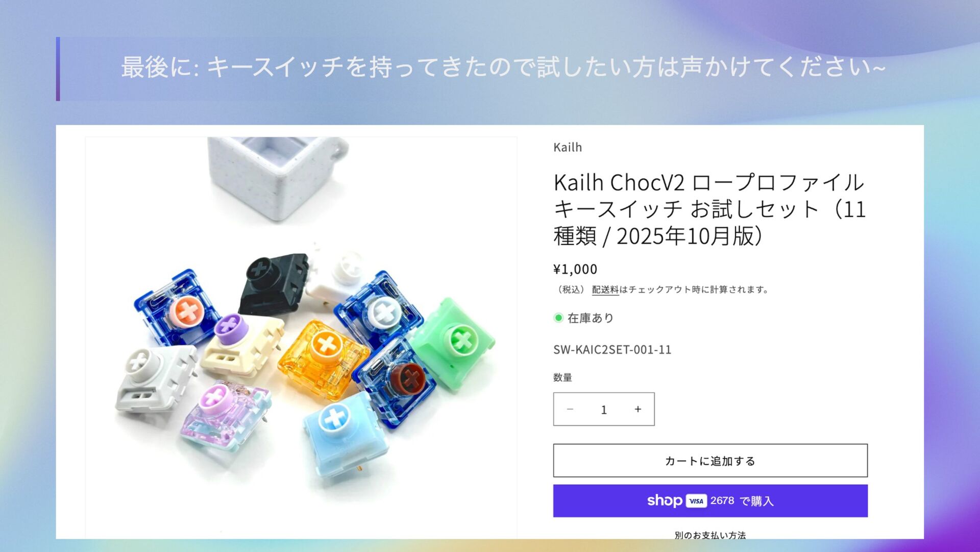Click the product title Kailh ChocV2 heading

coord(709,209)
